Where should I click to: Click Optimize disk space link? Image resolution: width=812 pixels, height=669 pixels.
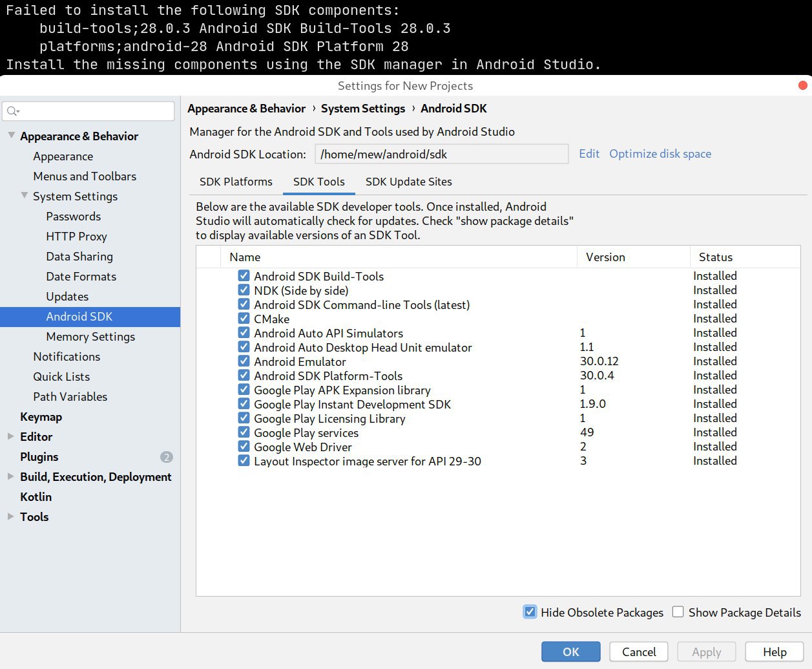coord(660,154)
